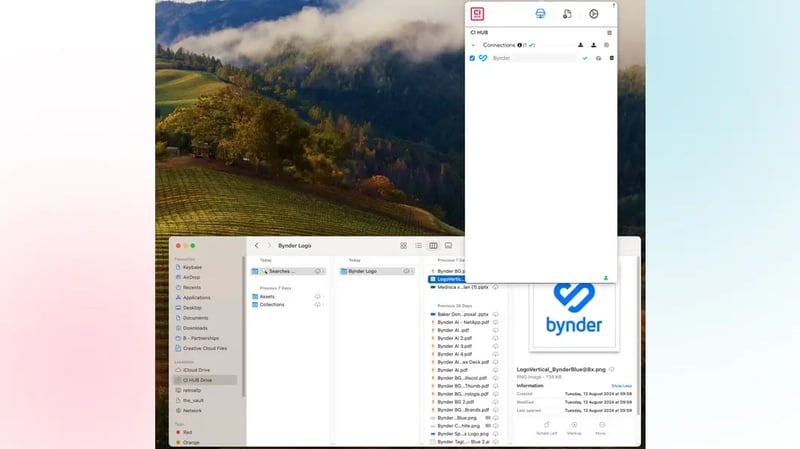Image resolution: width=800 pixels, height=449 pixels.
Task: Select the Searches folder
Action: tap(288, 271)
